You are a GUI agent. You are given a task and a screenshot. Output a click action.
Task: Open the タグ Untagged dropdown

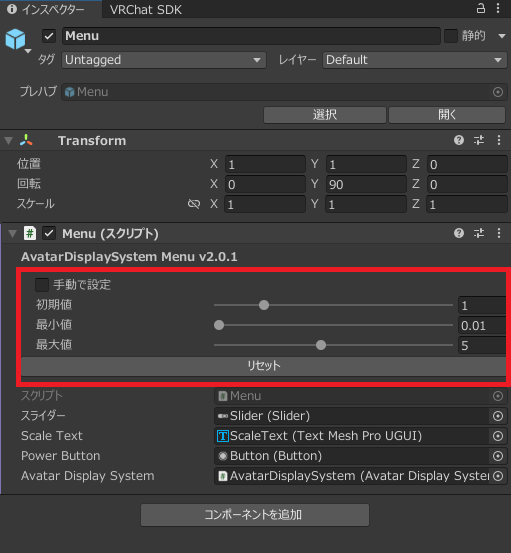[x=164, y=60]
